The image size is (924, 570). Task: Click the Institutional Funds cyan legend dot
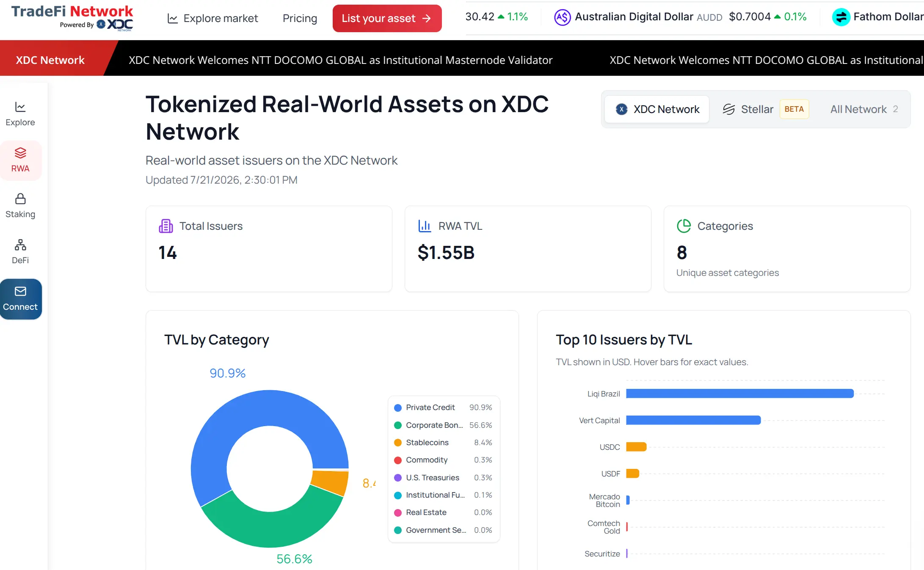(x=398, y=495)
